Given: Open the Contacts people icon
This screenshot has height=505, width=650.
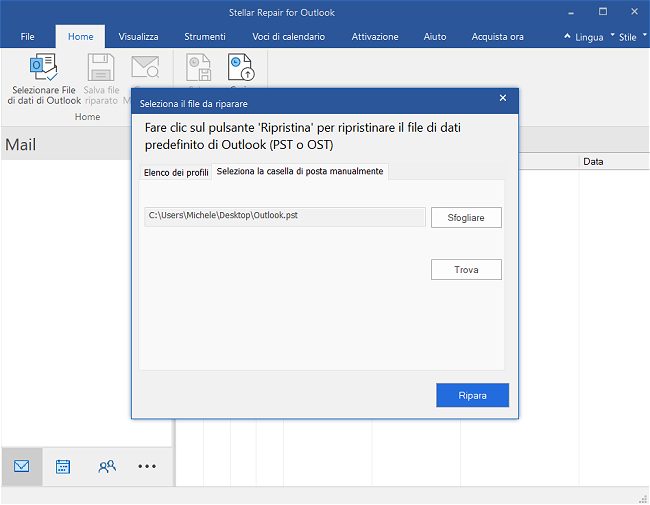Looking at the screenshot, I should click(107, 466).
